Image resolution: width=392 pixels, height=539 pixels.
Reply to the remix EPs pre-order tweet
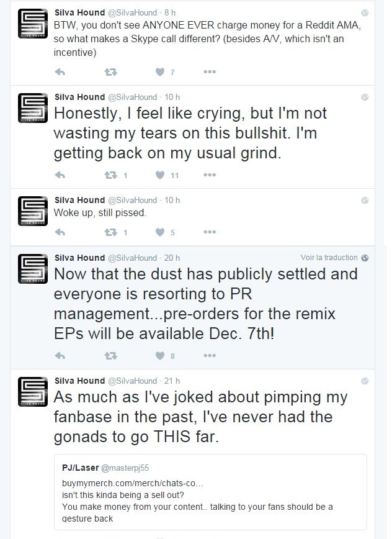point(60,355)
